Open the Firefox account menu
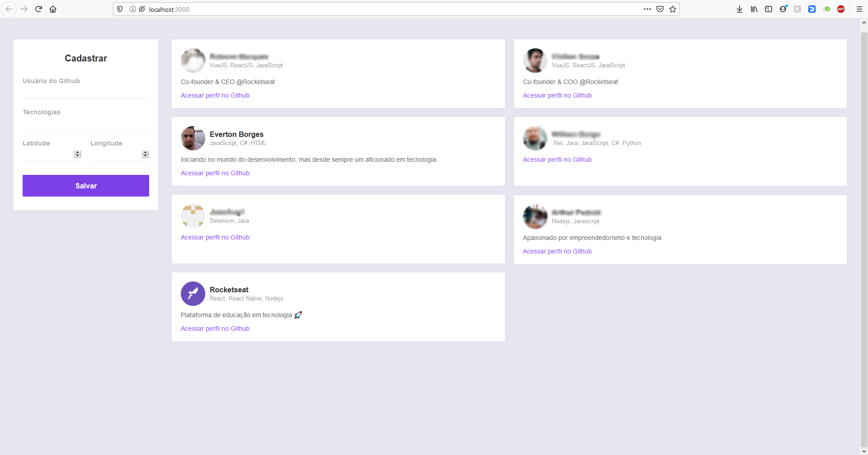868x455 pixels. coord(783,9)
